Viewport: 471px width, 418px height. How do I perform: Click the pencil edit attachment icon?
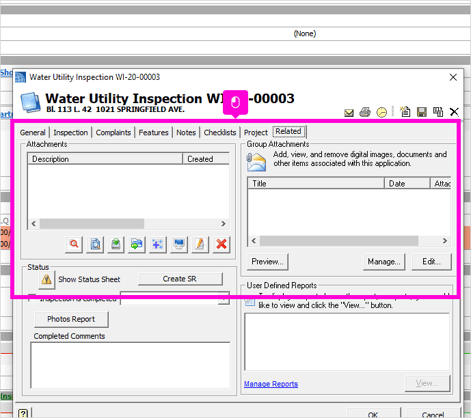click(200, 244)
